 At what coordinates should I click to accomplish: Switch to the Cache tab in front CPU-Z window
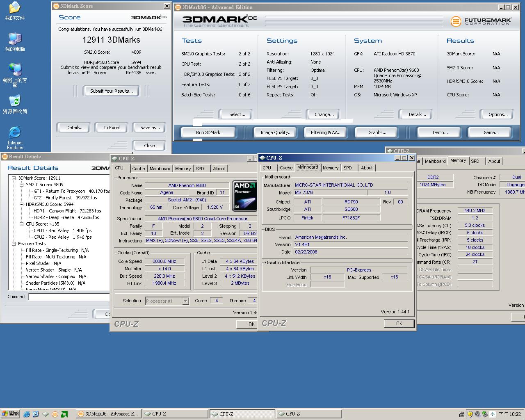286,168
